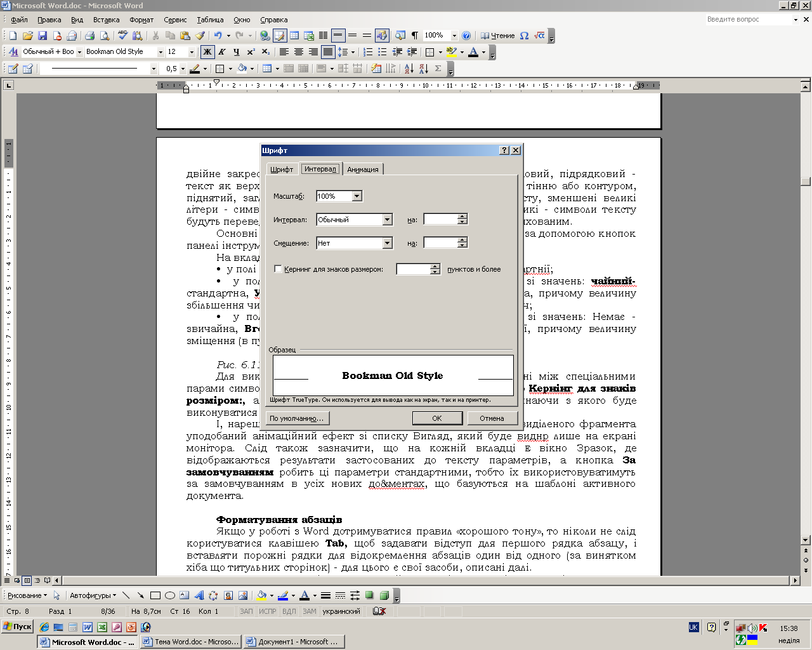Insert a hyperlink with the globe icon
This screenshot has width=812, height=650.
(x=265, y=36)
